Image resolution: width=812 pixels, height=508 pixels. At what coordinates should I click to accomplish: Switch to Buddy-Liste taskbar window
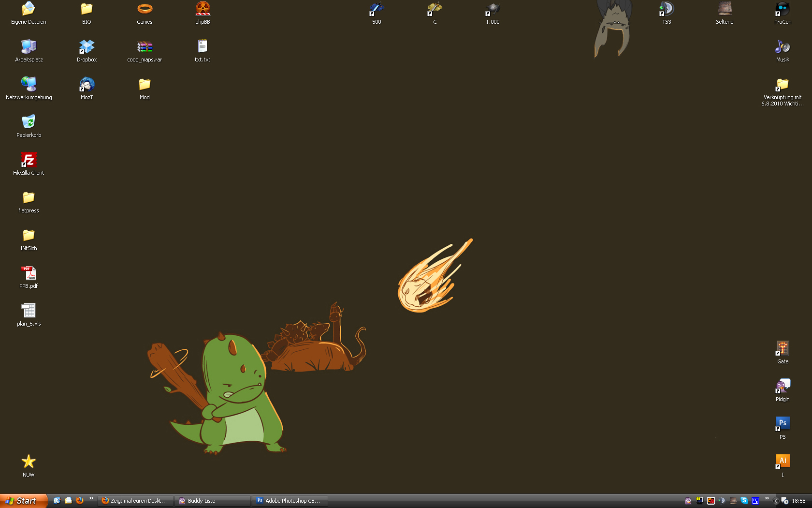(x=213, y=501)
